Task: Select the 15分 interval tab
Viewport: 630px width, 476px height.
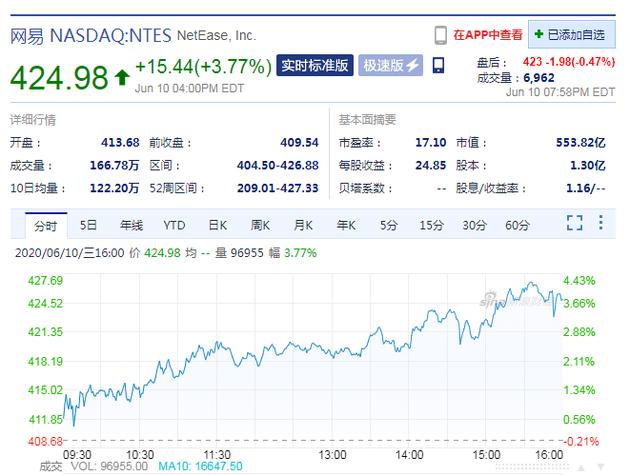Action: (431, 225)
